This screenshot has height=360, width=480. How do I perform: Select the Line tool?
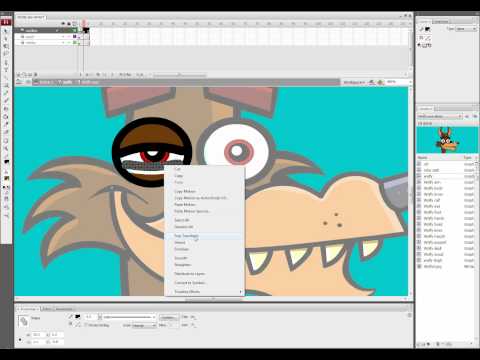6,77
